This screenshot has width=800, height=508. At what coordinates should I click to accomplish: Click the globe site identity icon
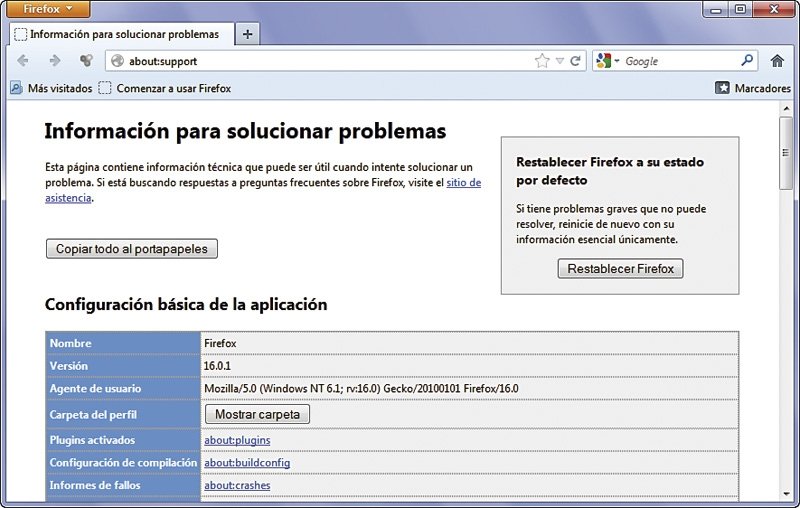(117, 61)
